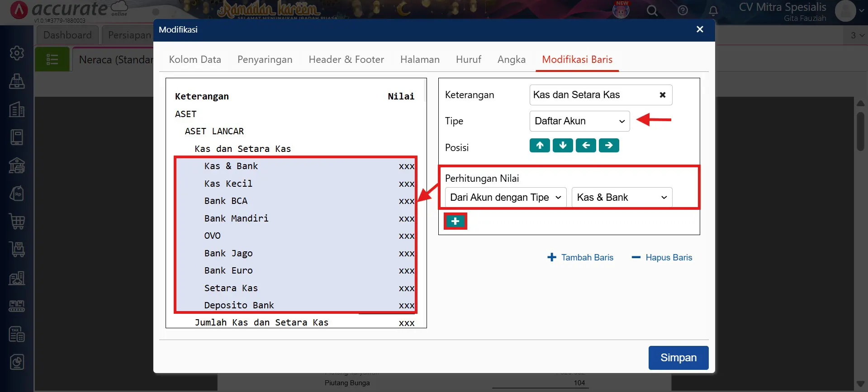Switch to the Kolom Data tab
The image size is (868, 392).
195,60
